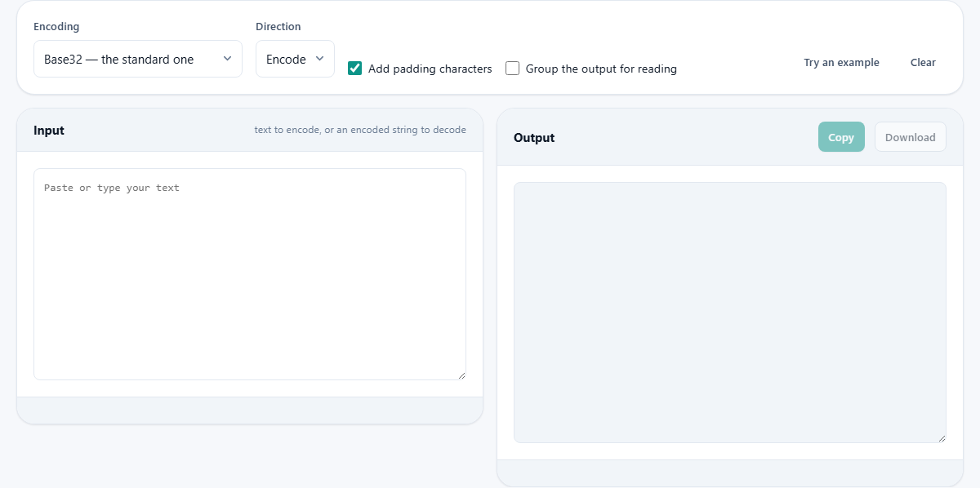Click the Output panel heading
Screen dimensions: 980x488
[x=534, y=138]
